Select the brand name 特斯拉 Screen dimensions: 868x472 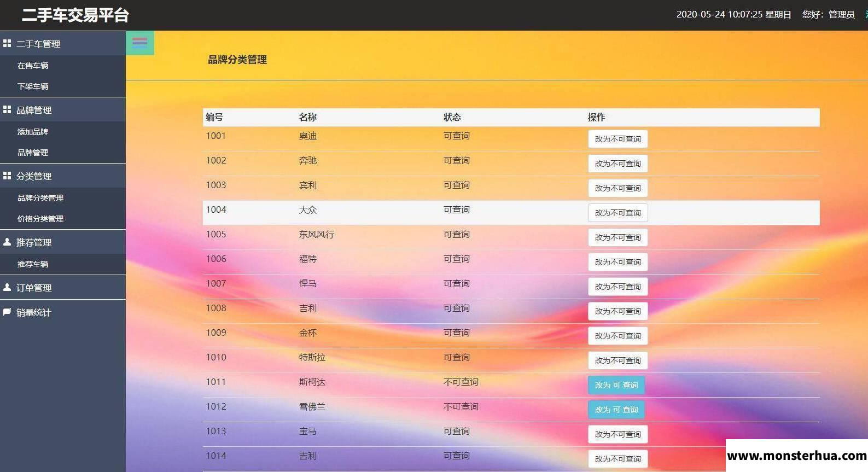(x=312, y=357)
